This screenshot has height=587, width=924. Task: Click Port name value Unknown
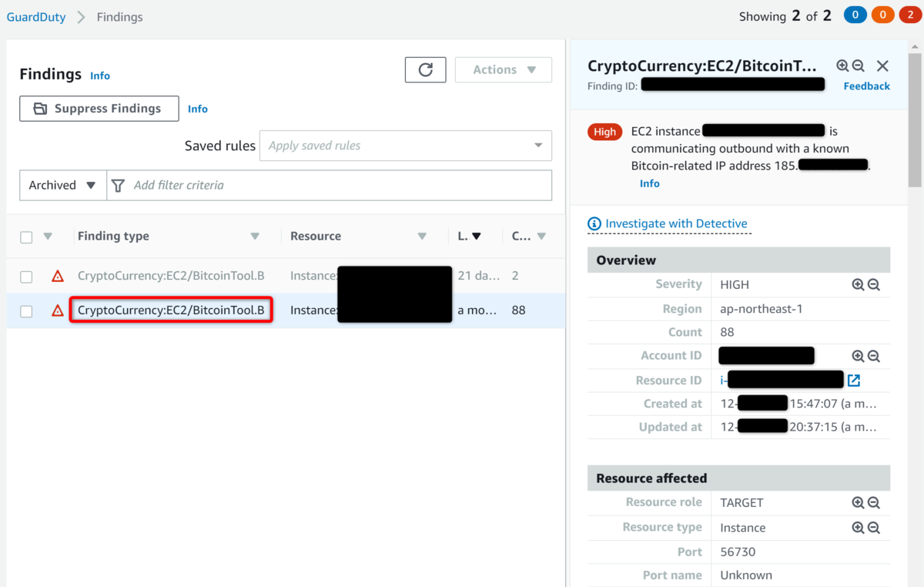pyautogui.click(x=745, y=575)
